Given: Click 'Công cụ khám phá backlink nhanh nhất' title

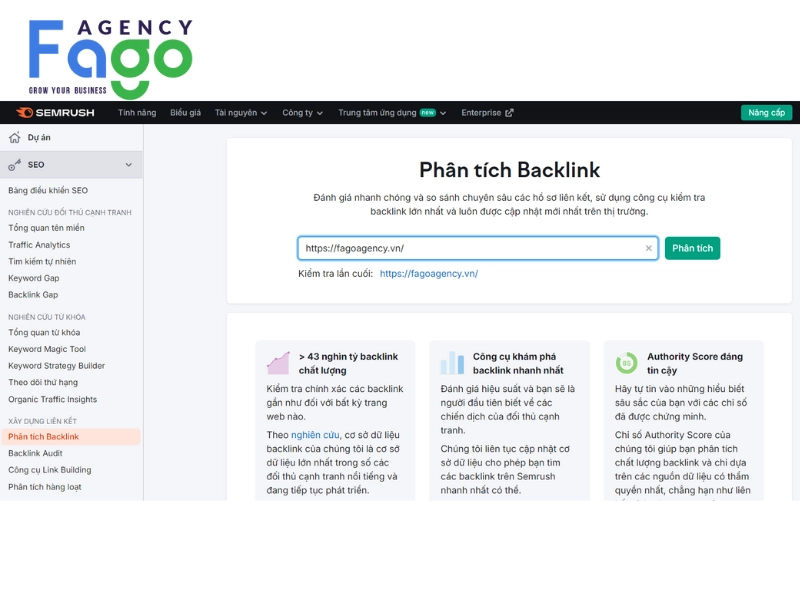Looking at the screenshot, I should [x=518, y=363].
